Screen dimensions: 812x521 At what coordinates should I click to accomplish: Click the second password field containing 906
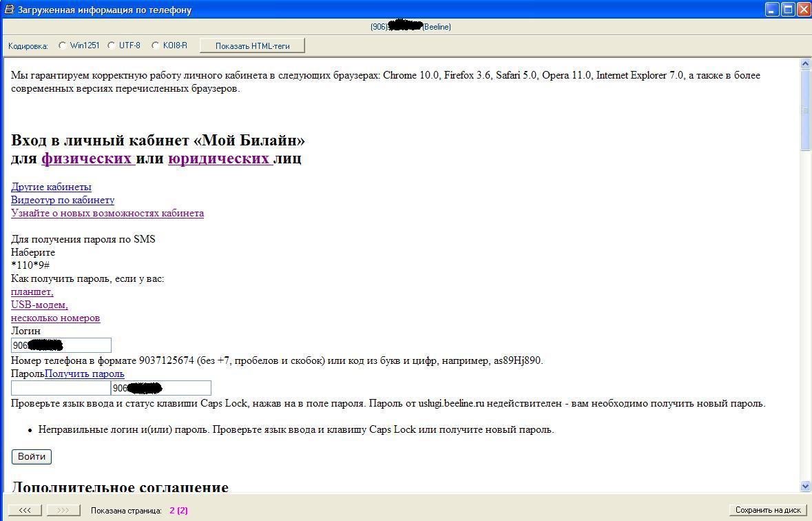161,388
